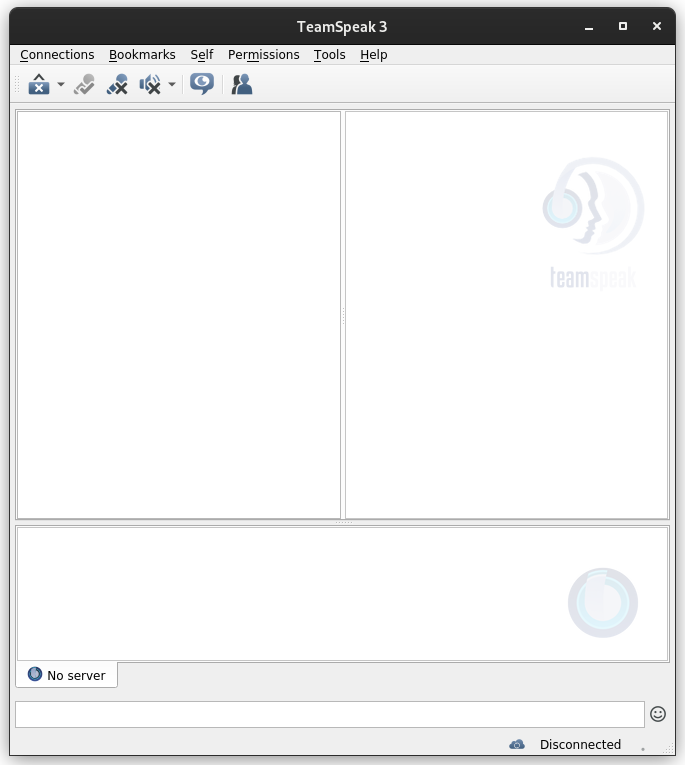Image resolution: width=685 pixels, height=765 pixels.
Task: Toggle the Away status icon
Action: [x=39, y=84]
